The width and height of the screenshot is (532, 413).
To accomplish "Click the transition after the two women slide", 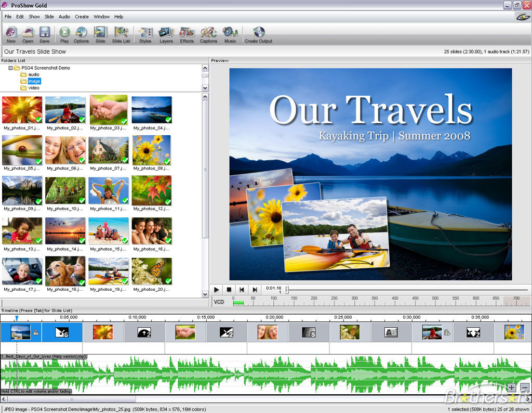I will (x=309, y=332).
